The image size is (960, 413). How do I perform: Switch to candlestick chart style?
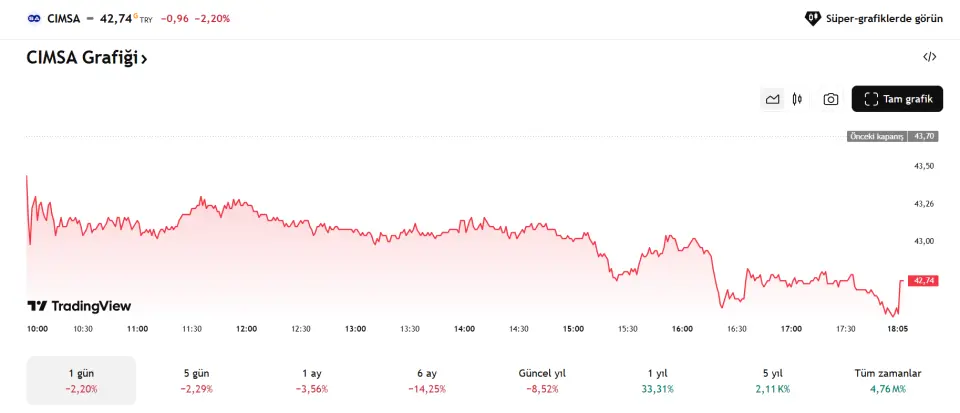pos(797,99)
